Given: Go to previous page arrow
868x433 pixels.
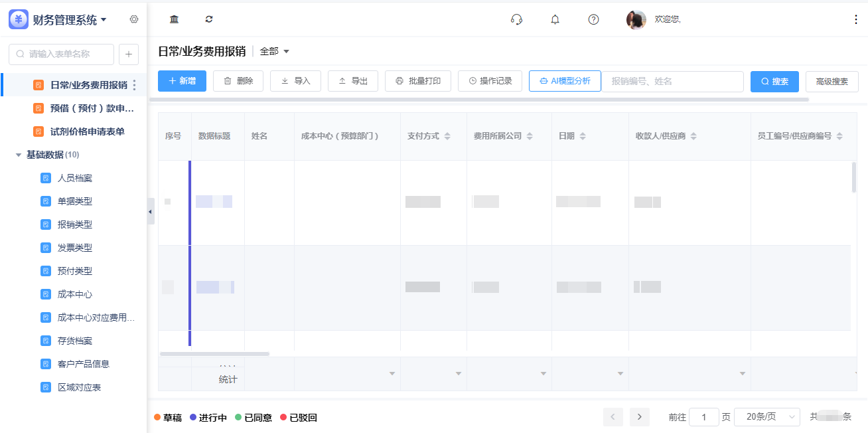Looking at the screenshot, I should pyautogui.click(x=613, y=417).
